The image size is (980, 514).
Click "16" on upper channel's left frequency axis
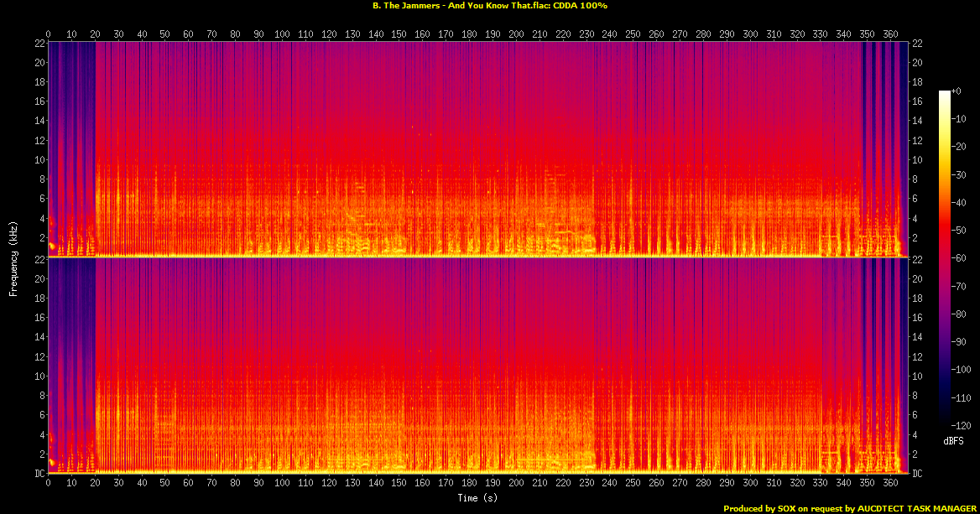point(40,101)
